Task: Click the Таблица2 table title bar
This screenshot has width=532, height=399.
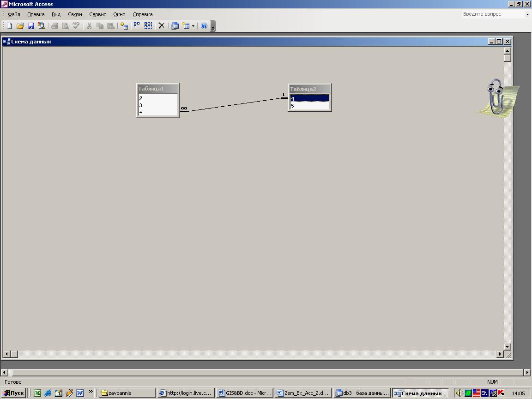Action: (310, 89)
